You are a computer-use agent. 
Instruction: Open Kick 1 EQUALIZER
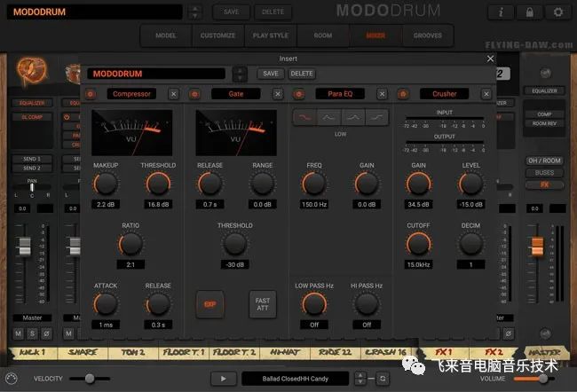[x=32, y=104]
